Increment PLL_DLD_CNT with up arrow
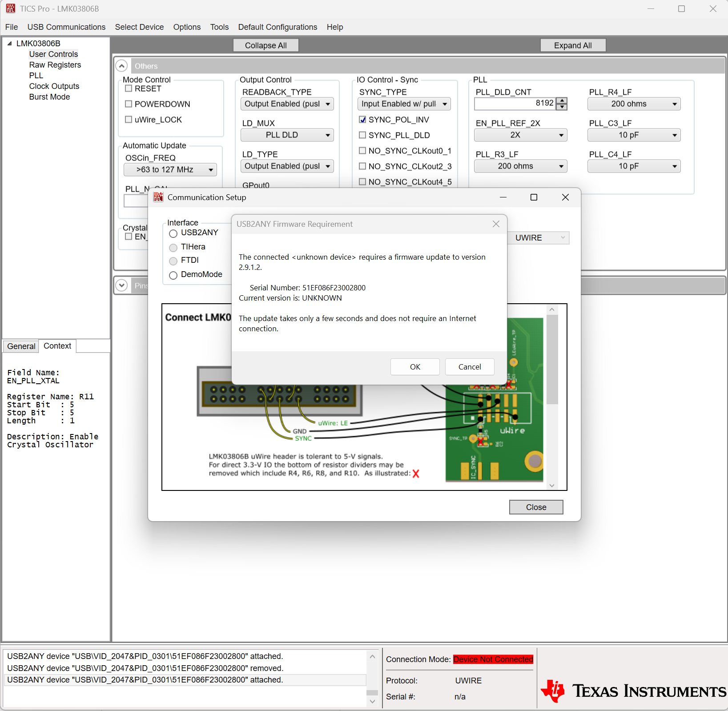Screen dimensions: 728x711 (562, 100)
